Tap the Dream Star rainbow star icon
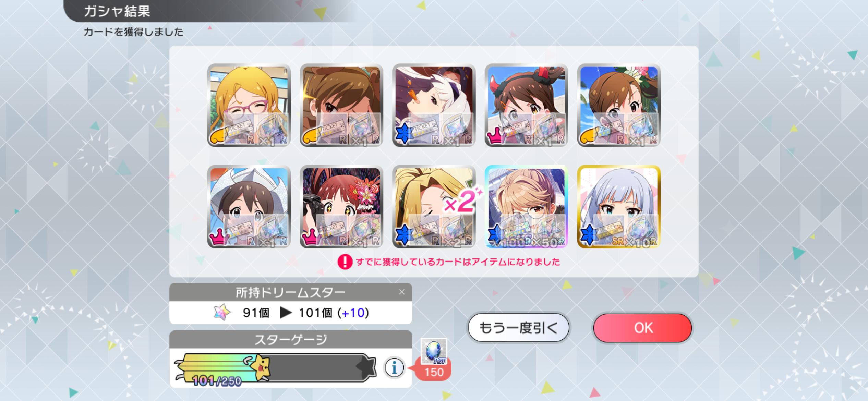This screenshot has width=868, height=401. [x=222, y=312]
